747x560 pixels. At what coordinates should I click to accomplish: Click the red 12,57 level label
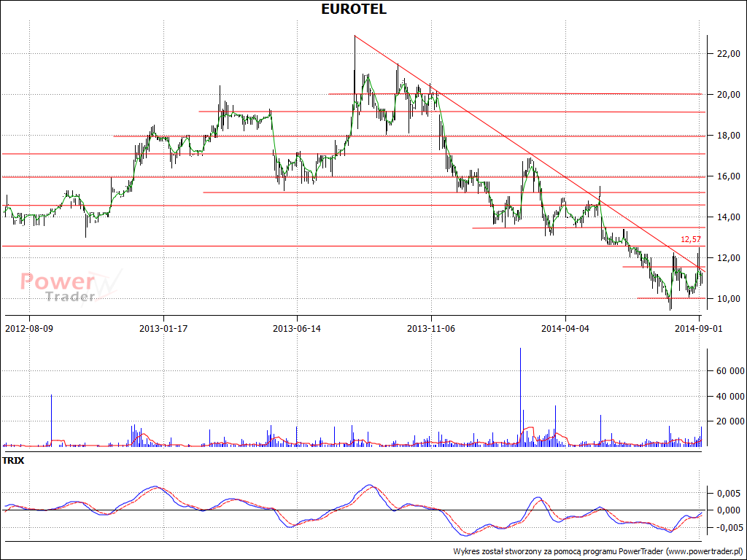[x=691, y=239]
